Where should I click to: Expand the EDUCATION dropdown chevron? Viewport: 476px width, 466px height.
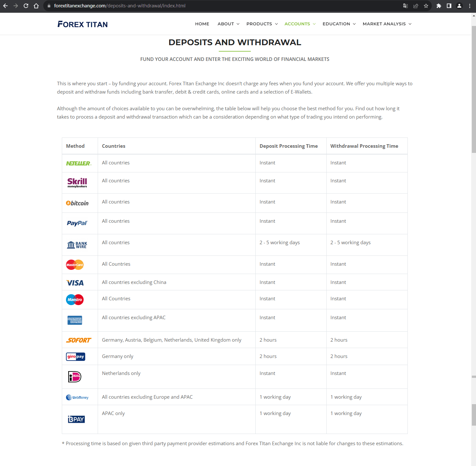pos(354,24)
